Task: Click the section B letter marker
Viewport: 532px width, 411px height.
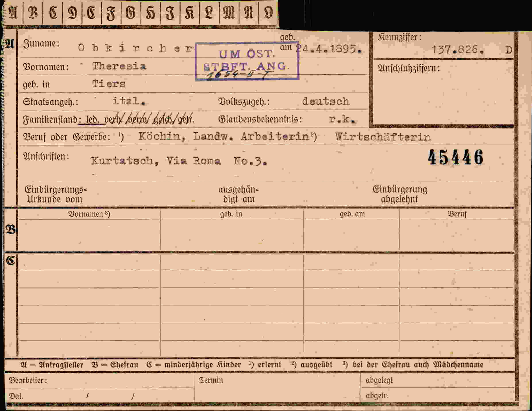Action: [x=10, y=230]
